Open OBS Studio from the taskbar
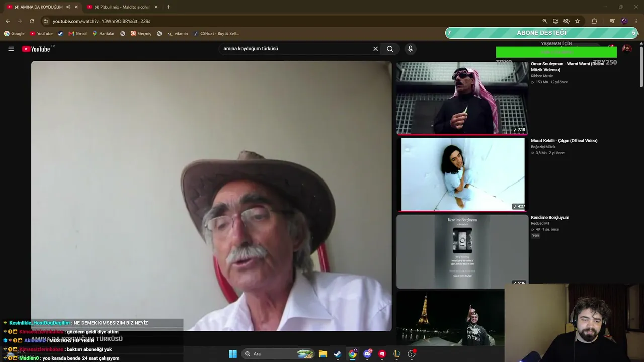644x362 pixels. [x=412, y=354]
